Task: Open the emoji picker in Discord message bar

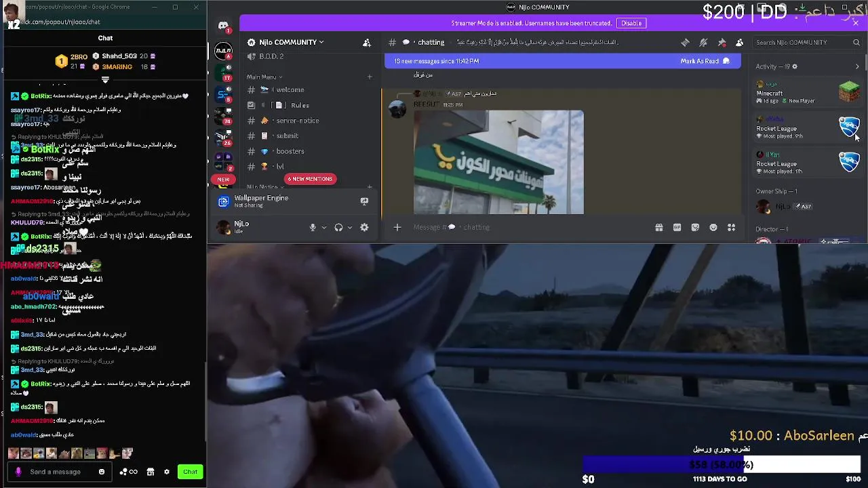Action: 713,228
